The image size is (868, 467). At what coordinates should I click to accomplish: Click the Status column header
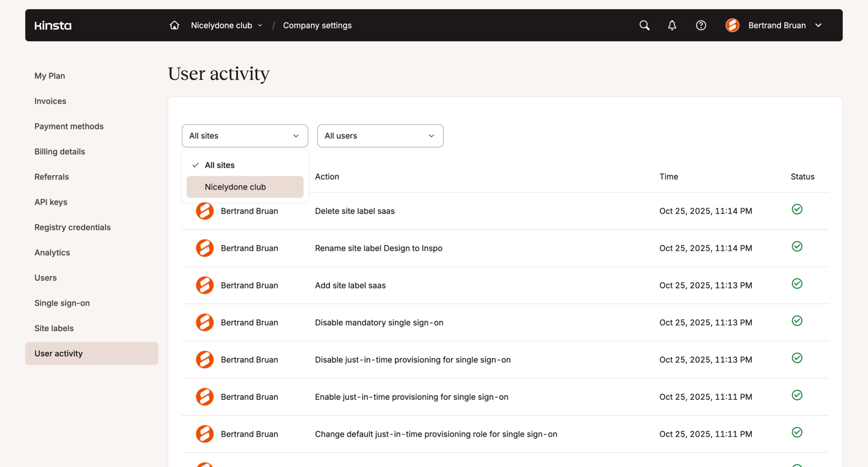tap(803, 177)
